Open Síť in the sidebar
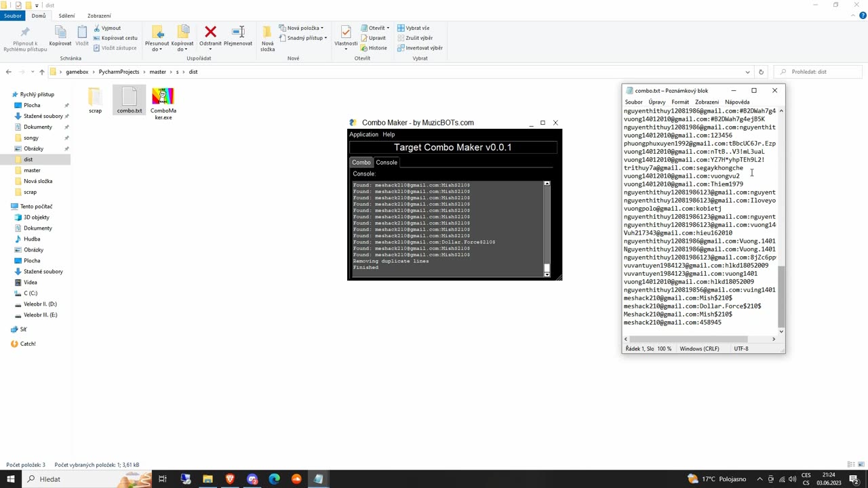 23,329
